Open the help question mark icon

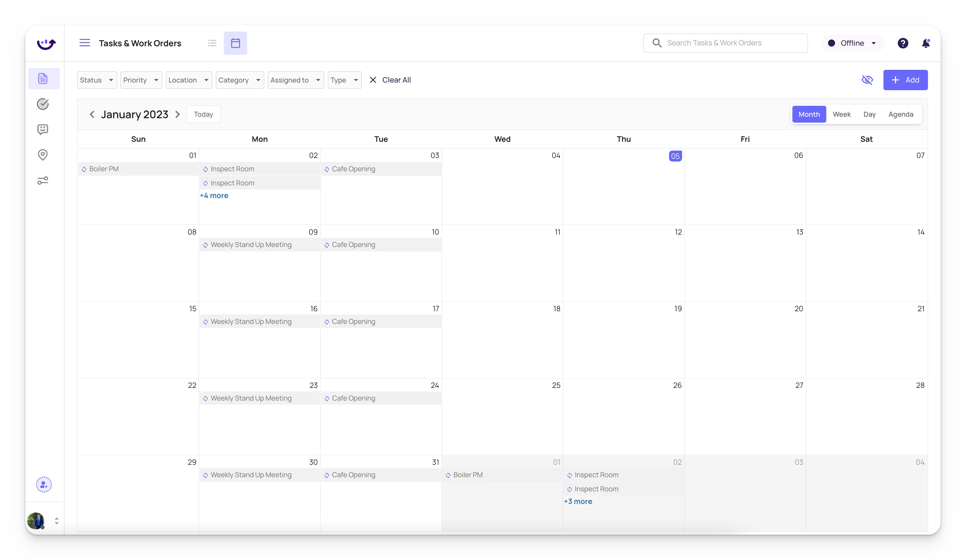[903, 43]
